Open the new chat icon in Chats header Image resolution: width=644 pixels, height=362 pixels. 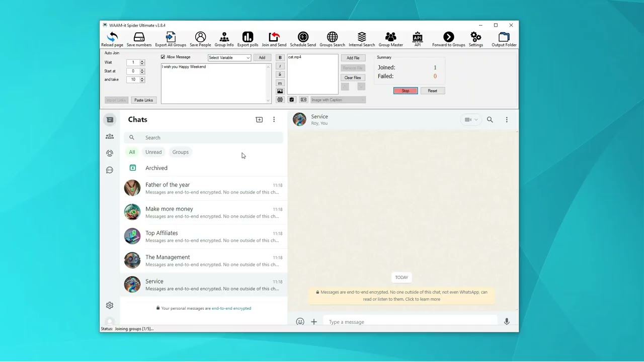(259, 120)
